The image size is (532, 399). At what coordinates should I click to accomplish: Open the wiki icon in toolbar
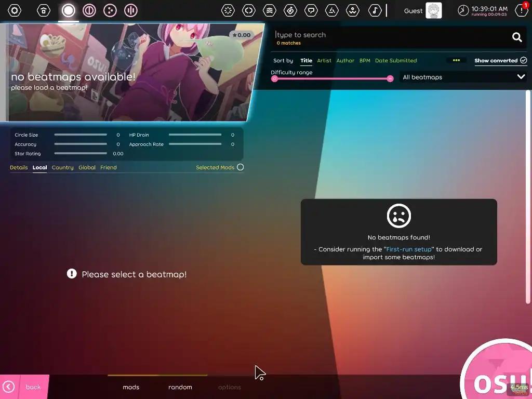pyautogui.click(x=353, y=10)
